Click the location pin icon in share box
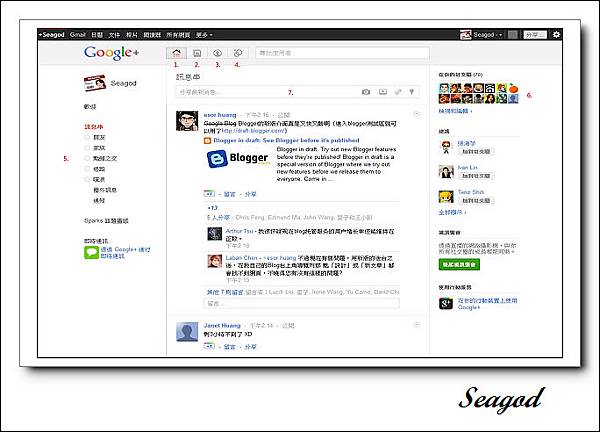Viewport: 600px width, 432px height. (x=412, y=92)
